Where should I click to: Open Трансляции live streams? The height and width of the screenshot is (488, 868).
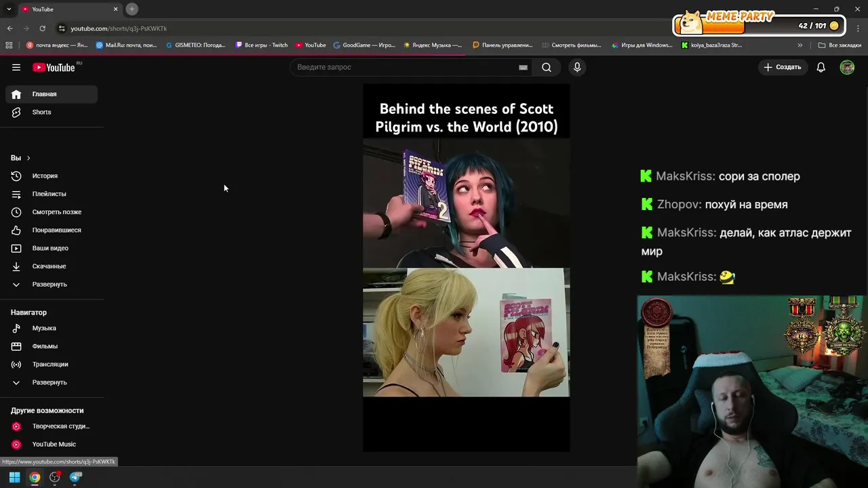tap(52, 364)
